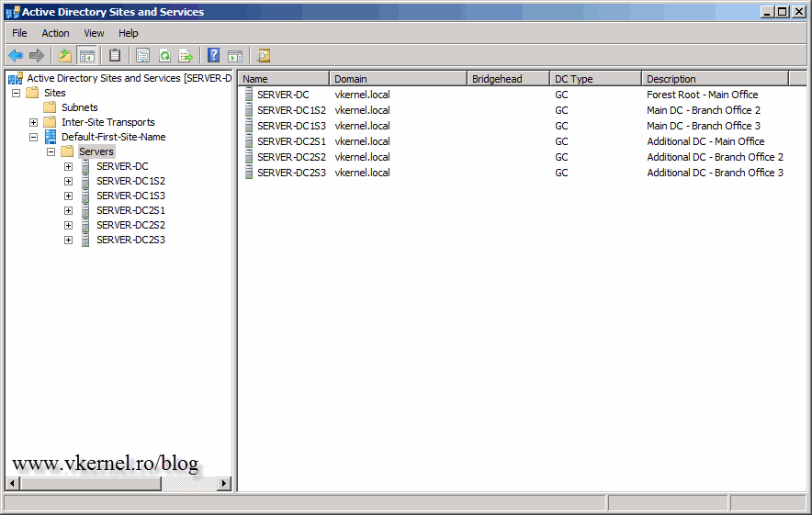Expand SERVER-DC2S3 in the tree
This screenshot has width=812, height=515.
[x=68, y=241]
